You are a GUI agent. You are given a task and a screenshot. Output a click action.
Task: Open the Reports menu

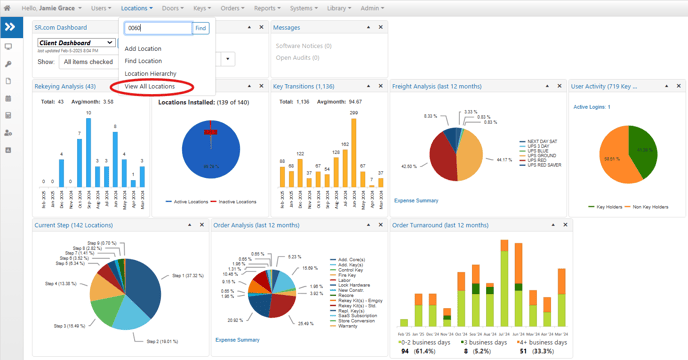click(x=267, y=8)
